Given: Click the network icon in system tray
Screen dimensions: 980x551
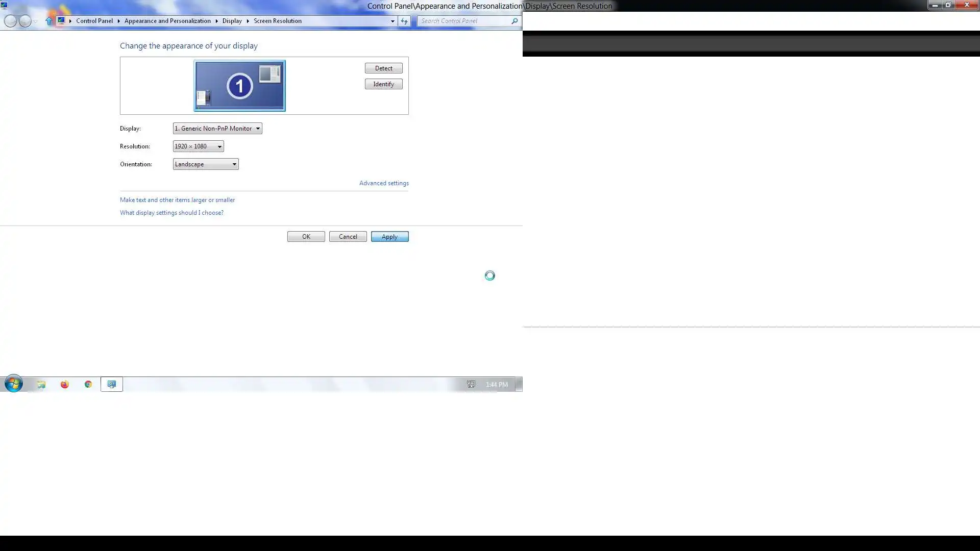Looking at the screenshot, I should click(471, 384).
